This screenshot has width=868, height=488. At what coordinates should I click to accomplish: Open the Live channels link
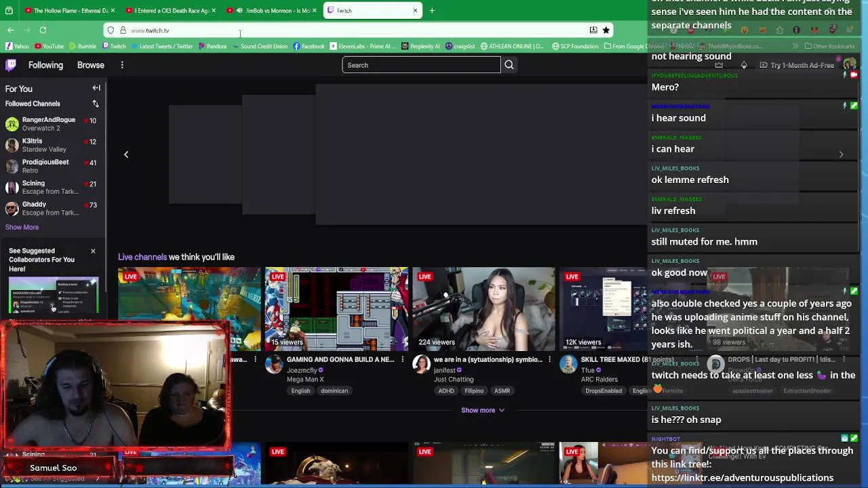(142, 257)
